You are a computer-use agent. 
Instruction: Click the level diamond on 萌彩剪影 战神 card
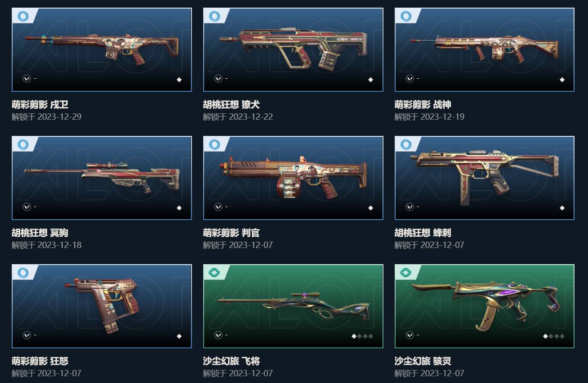(x=562, y=80)
